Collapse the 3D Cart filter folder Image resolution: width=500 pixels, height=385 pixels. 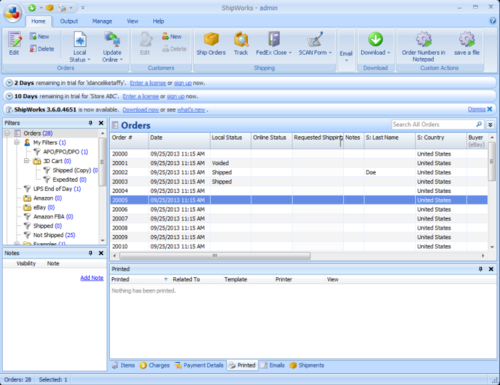(26, 161)
